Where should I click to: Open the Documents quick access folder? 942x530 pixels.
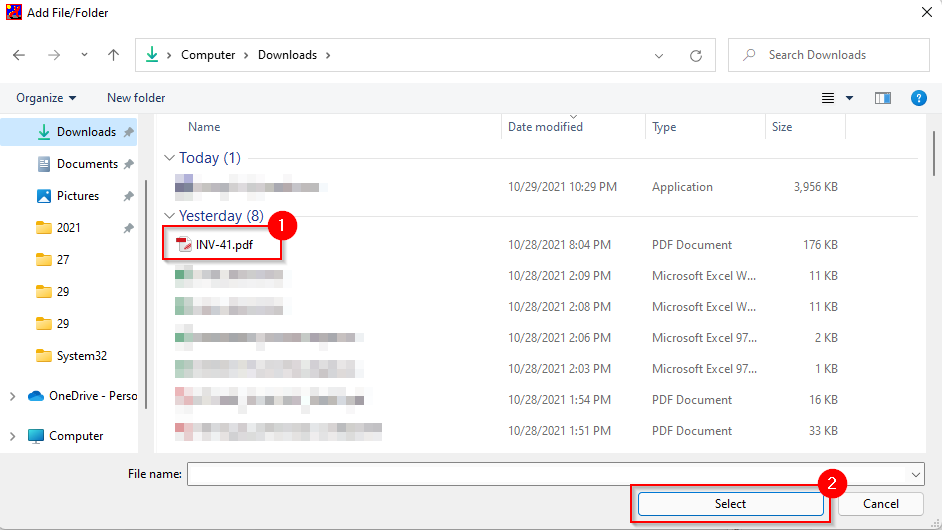tap(86, 164)
